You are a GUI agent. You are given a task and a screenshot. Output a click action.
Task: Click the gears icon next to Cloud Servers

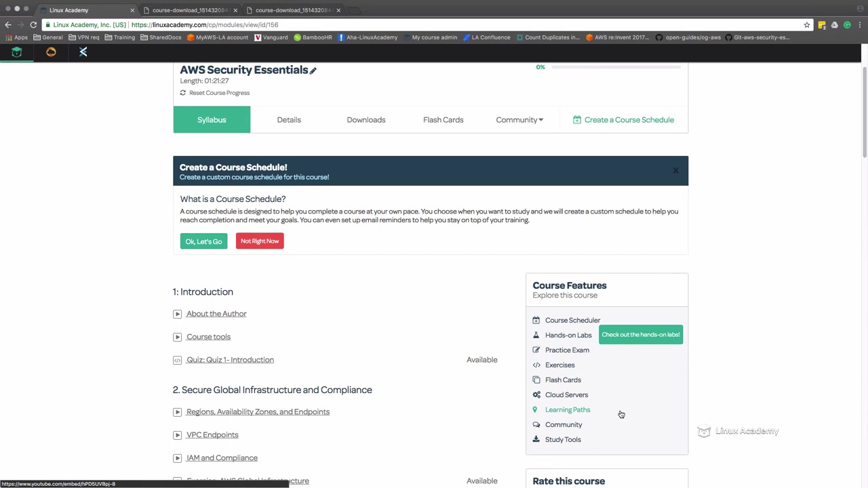536,394
